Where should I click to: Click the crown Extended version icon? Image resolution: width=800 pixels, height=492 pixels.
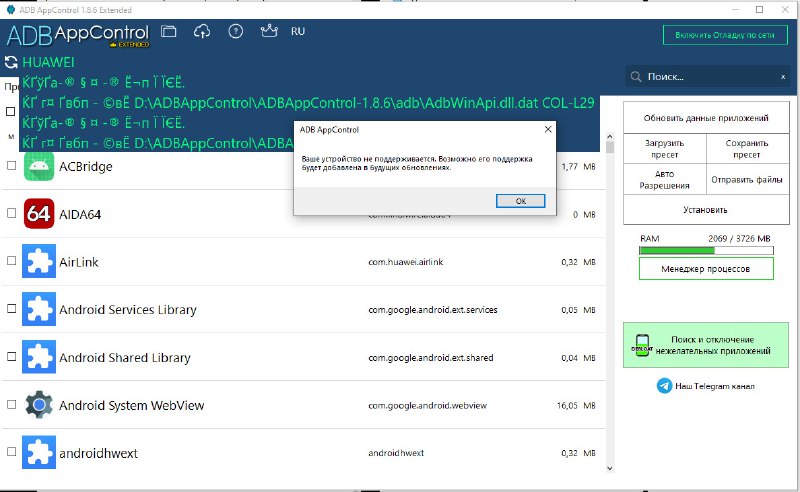(x=269, y=31)
